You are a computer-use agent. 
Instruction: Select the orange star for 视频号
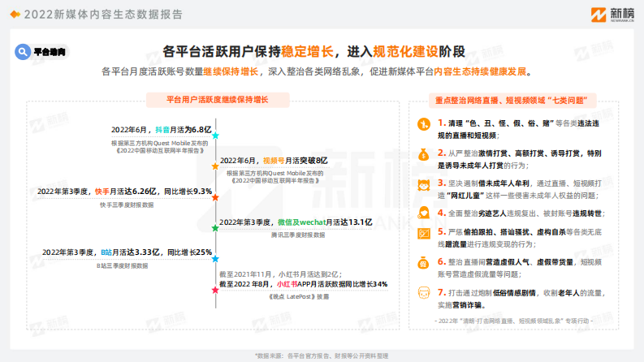click(215, 166)
